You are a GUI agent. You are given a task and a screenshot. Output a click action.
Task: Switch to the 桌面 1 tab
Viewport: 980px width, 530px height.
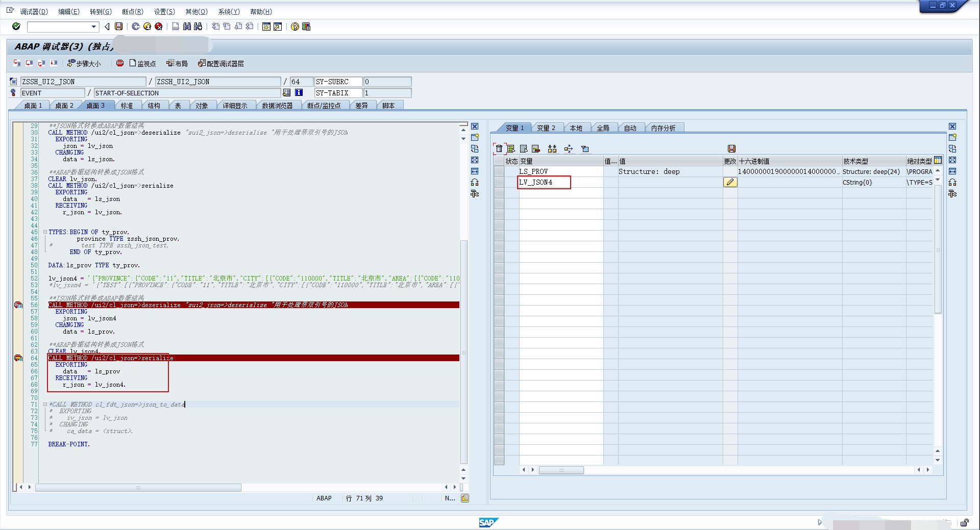click(33, 106)
